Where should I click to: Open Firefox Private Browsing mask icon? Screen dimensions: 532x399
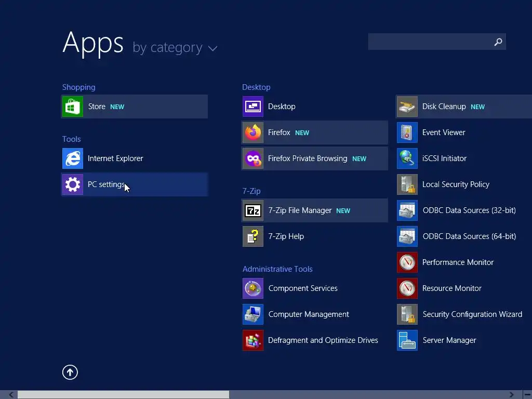[x=253, y=158]
